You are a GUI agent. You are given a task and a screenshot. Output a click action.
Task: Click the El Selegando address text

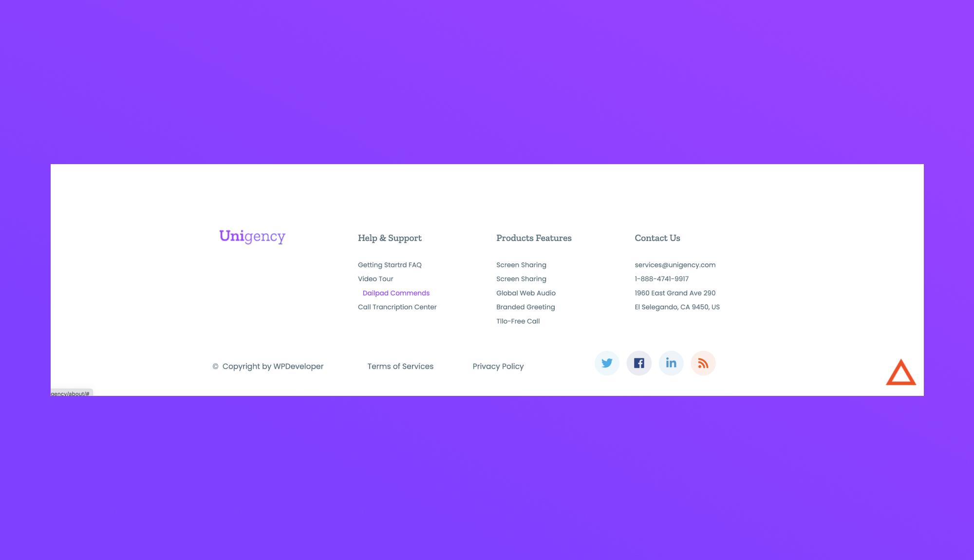(x=677, y=306)
